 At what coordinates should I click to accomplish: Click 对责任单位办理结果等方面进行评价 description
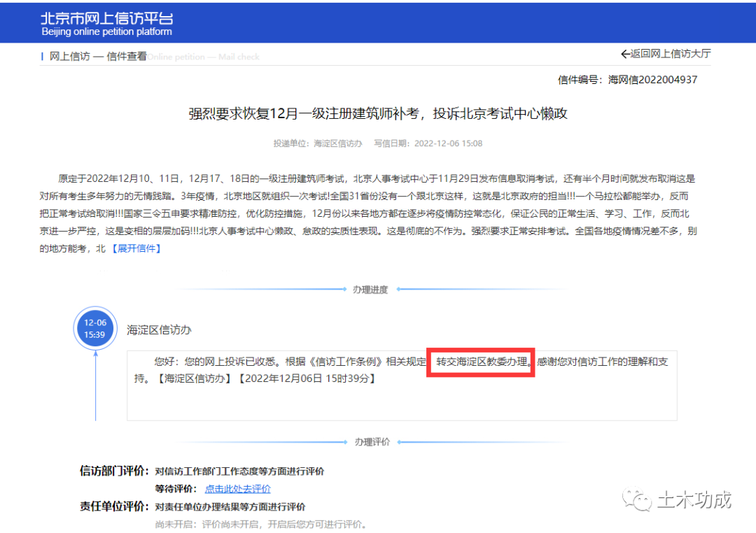point(230,506)
